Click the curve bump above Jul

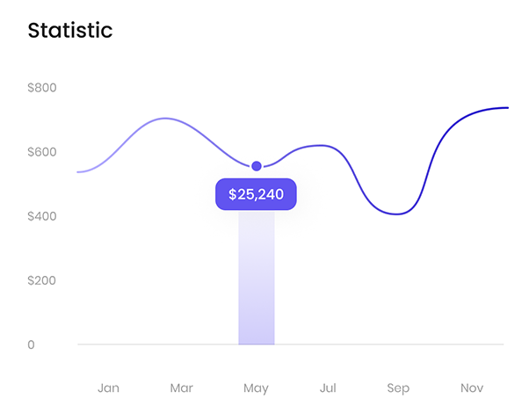tap(321, 145)
